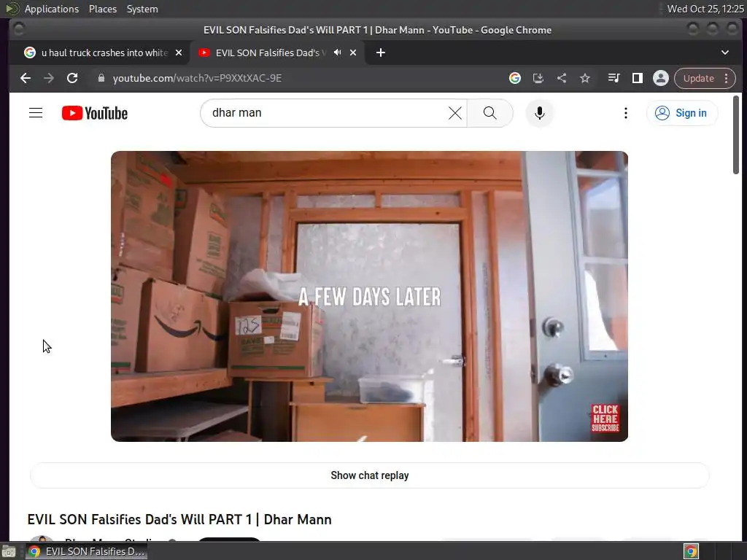Start voice search with the microphone

539,113
